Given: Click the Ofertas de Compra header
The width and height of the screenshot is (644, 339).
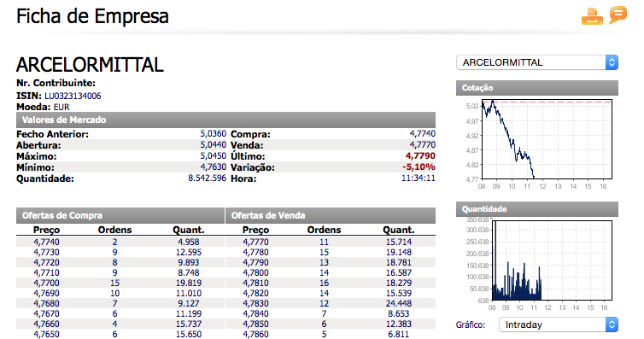Looking at the screenshot, I should click(120, 215).
